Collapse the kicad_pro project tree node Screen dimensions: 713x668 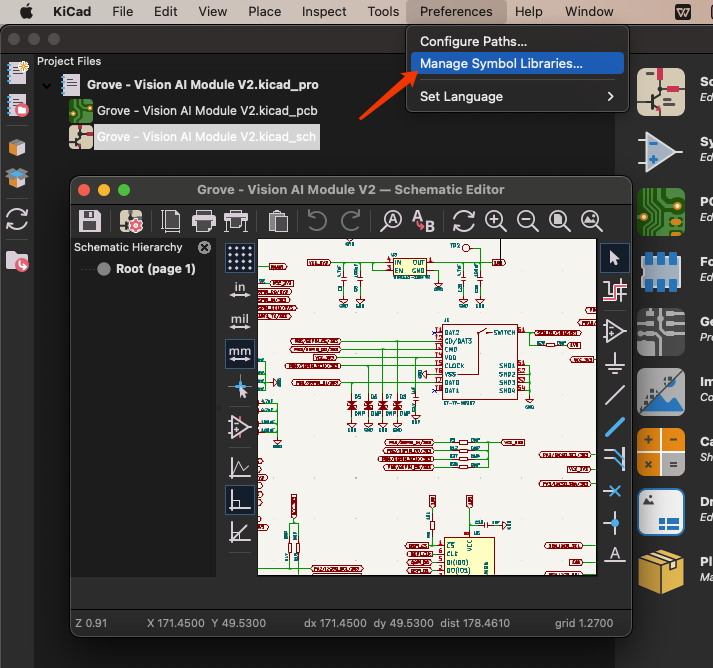click(x=46, y=85)
